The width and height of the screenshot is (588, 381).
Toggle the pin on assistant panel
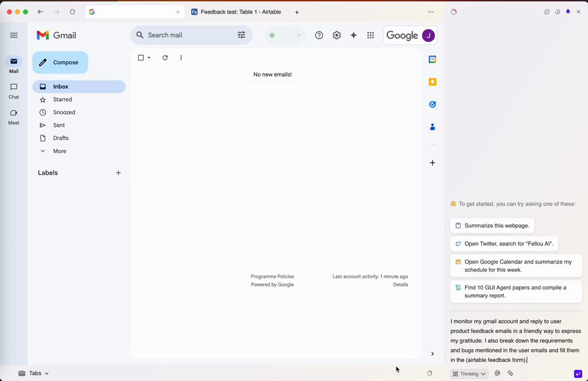click(x=568, y=12)
